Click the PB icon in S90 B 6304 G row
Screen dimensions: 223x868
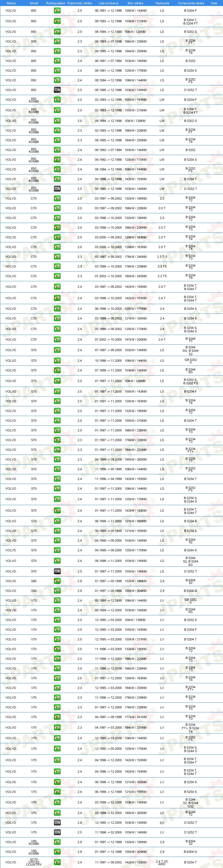click(57, 591)
